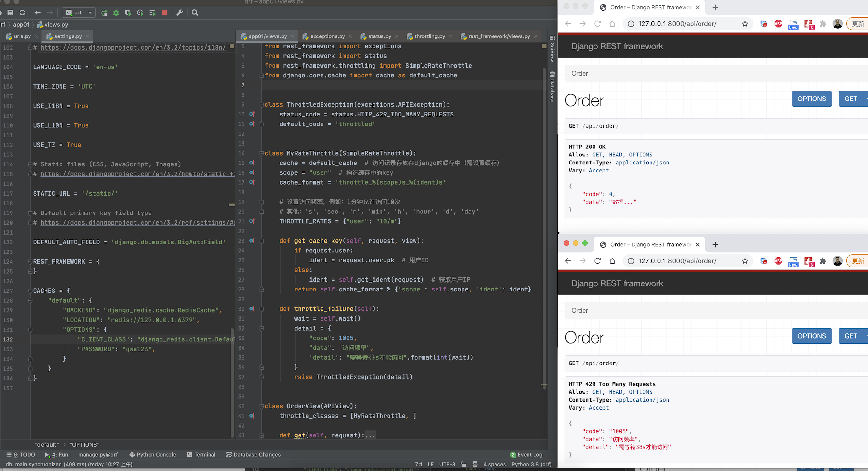Click "OPTIONS" breadcrumb in settings editor
The image size is (868, 471).
(84, 445)
